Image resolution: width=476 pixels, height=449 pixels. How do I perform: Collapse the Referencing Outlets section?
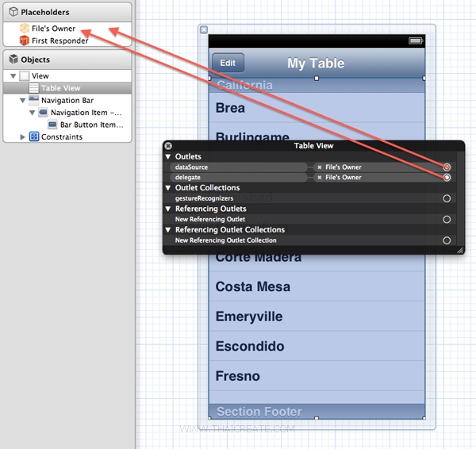[x=168, y=209]
